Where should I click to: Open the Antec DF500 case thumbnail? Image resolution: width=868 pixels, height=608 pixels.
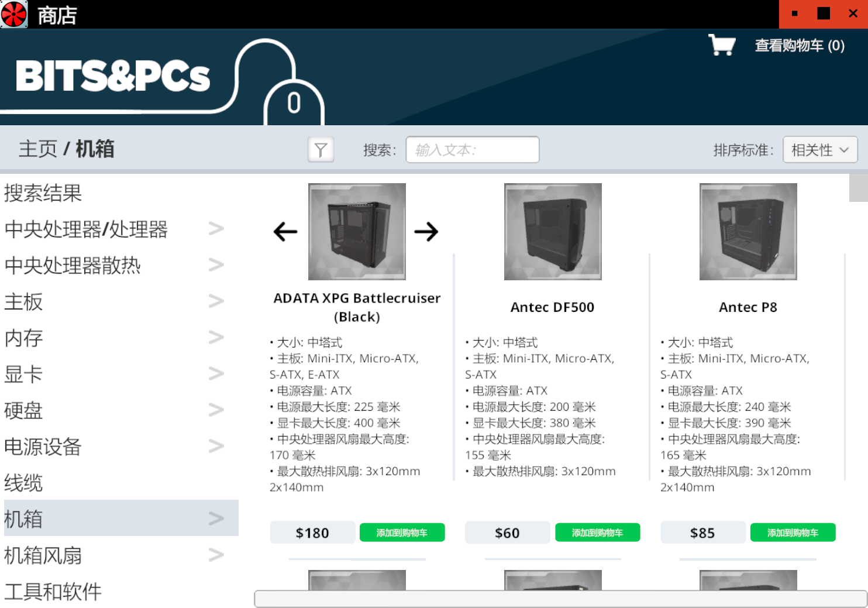[x=553, y=232]
